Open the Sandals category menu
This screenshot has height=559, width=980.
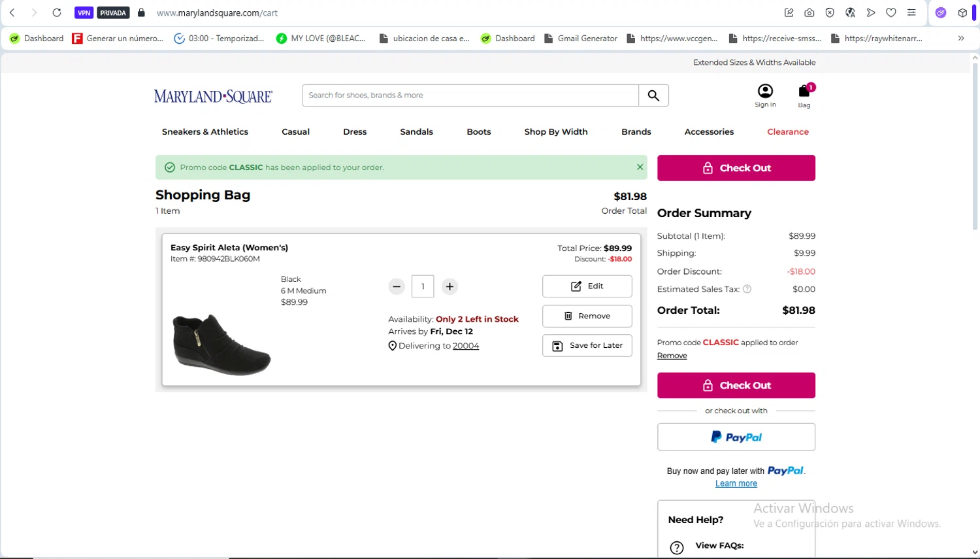pyautogui.click(x=416, y=131)
